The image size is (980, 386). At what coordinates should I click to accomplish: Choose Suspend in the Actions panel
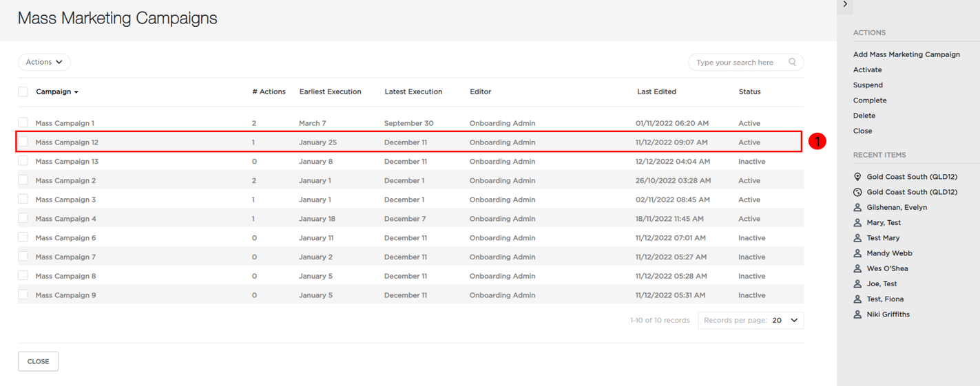(x=868, y=85)
